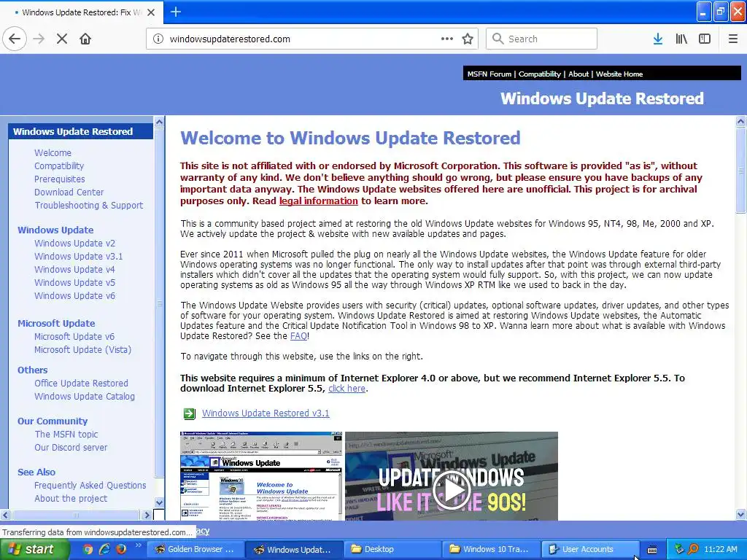The height and width of the screenshot is (560, 747).
Task: Open Windows Update v5 sidebar link
Action: (74, 283)
